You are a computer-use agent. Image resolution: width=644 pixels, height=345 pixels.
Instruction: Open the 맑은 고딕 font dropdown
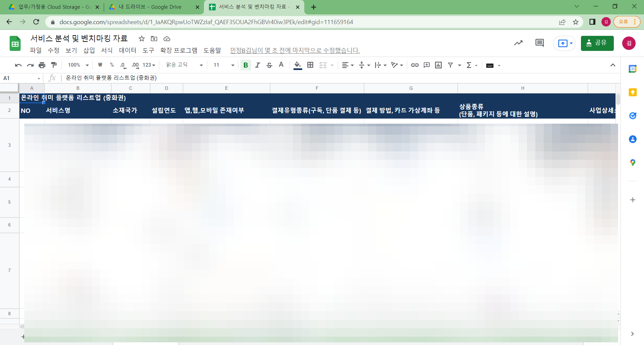(184, 65)
